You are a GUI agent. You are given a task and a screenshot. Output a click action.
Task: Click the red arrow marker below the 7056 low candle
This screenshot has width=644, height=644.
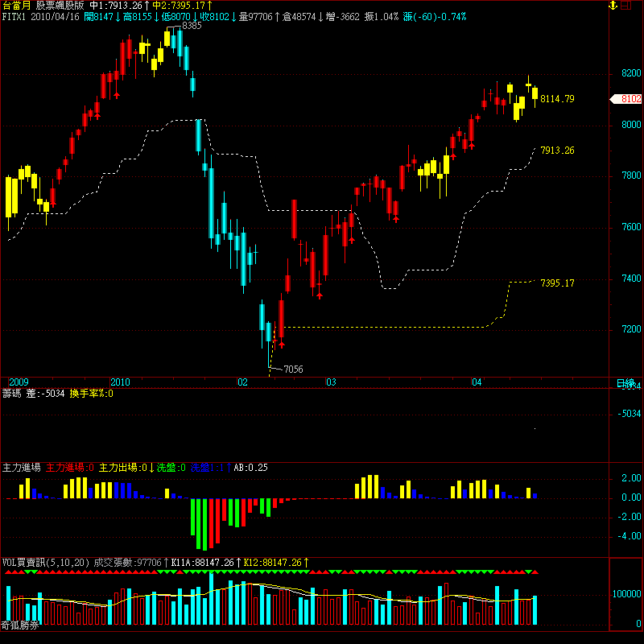point(282,345)
